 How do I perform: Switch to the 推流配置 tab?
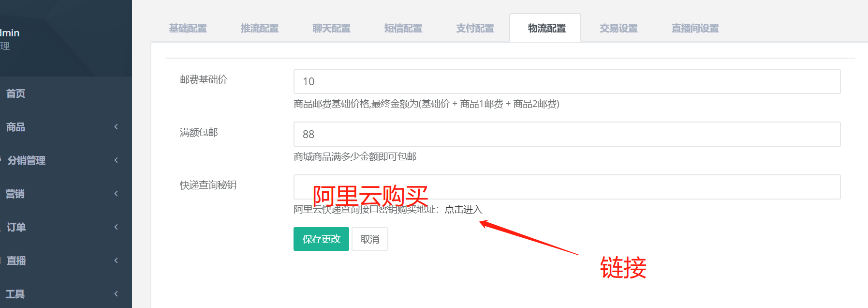(260, 29)
